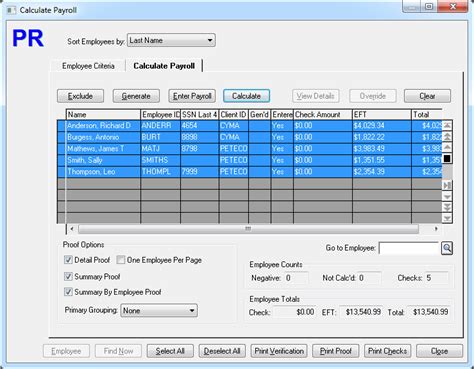Toggle the Summary Proof checkbox
The width and height of the screenshot is (474, 369).
[68, 276]
